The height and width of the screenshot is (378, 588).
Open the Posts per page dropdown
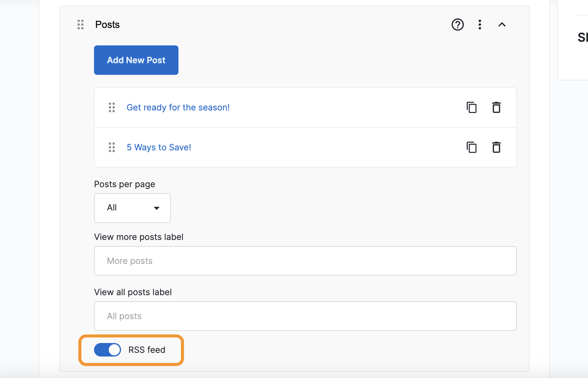tap(132, 208)
